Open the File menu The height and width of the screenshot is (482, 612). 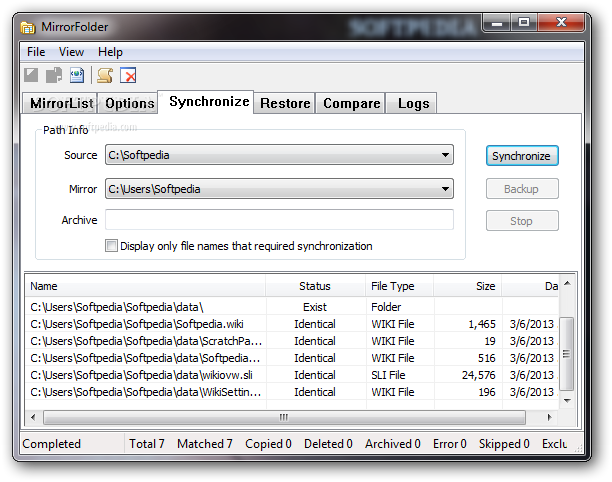click(x=36, y=52)
